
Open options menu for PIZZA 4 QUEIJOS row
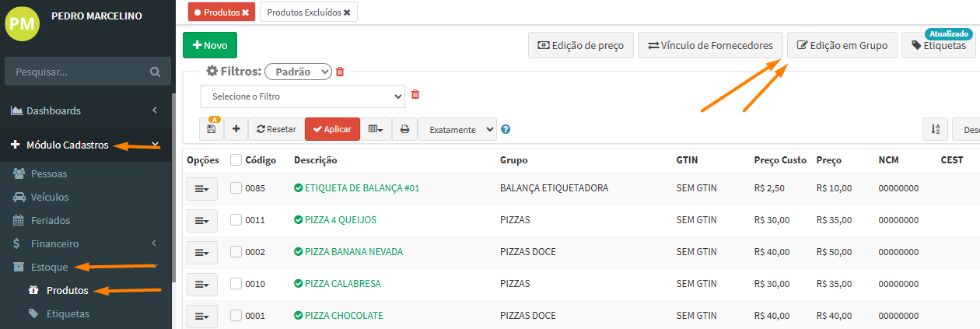(201, 220)
